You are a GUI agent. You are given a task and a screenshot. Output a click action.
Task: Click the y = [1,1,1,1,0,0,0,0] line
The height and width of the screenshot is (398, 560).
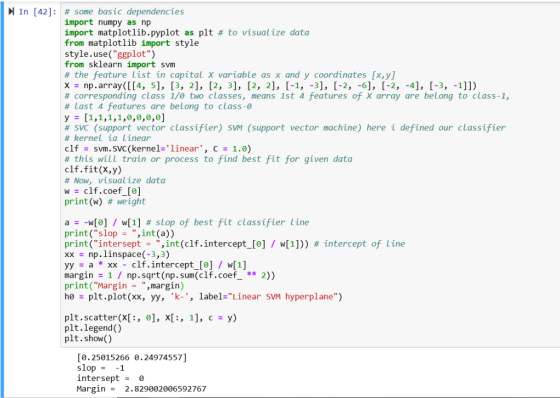[114, 117]
